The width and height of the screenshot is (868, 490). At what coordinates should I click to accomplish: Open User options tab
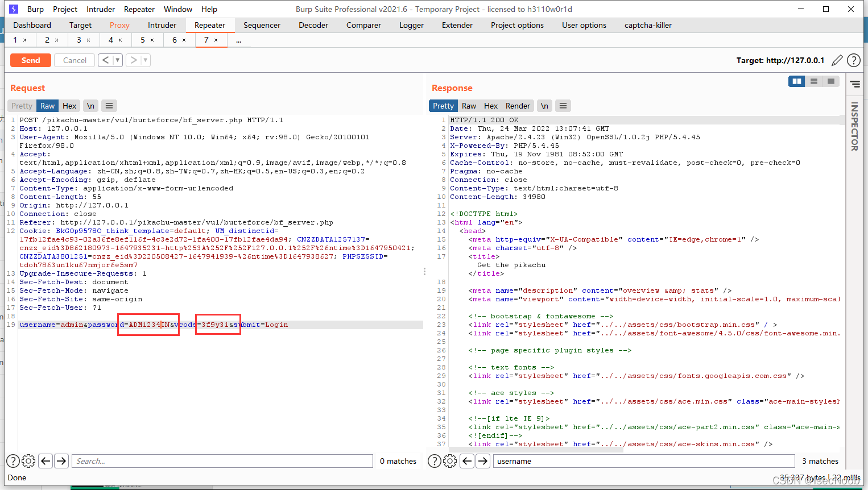[584, 25]
